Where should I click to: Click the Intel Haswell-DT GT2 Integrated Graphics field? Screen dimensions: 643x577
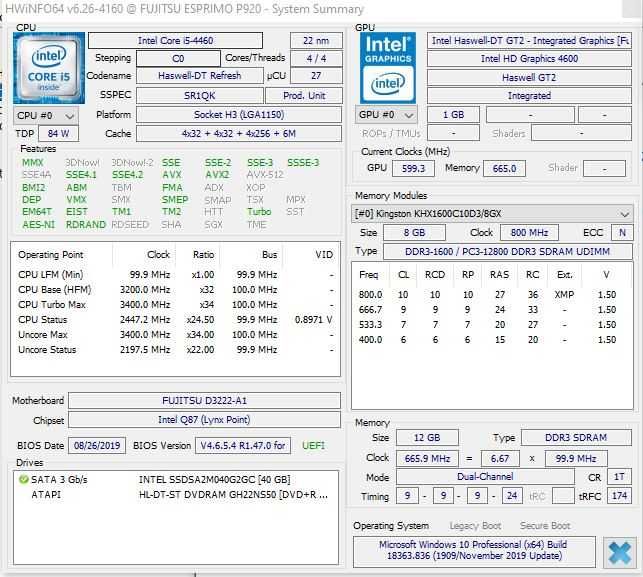click(529, 41)
